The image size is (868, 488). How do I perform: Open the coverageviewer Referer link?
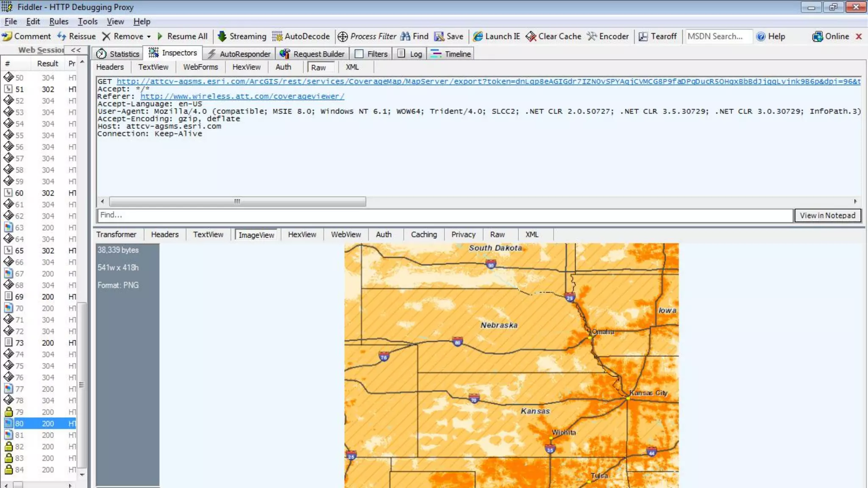pyautogui.click(x=242, y=96)
